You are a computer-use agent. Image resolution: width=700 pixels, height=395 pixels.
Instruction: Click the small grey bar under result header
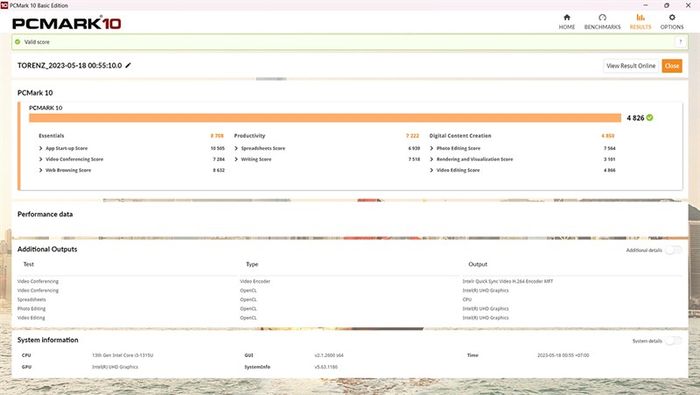tap(271, 79)
